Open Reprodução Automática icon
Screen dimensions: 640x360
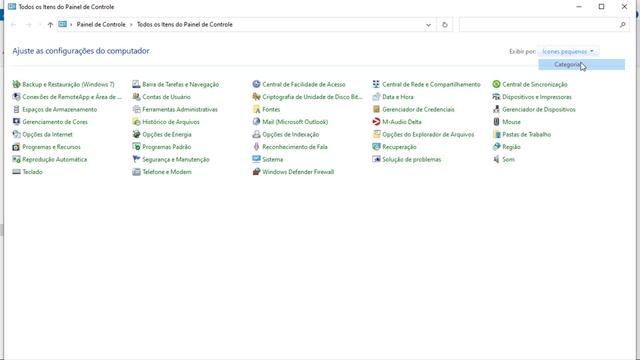tap(16, 159)
